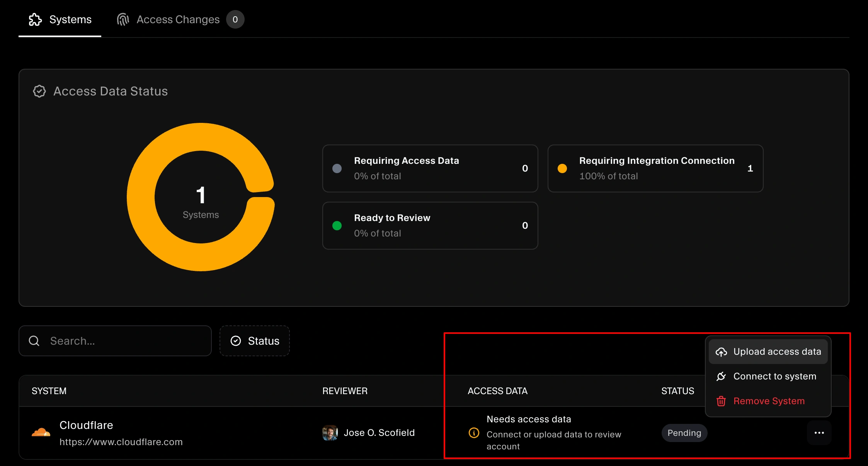
Task: Click the green Ready to Review dot
Action: 337,226
